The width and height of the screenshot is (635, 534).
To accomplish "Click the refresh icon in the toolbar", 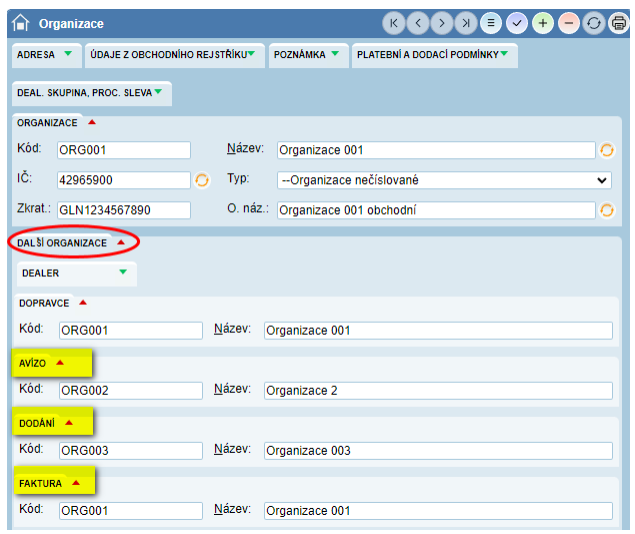I will pos(593,23).
